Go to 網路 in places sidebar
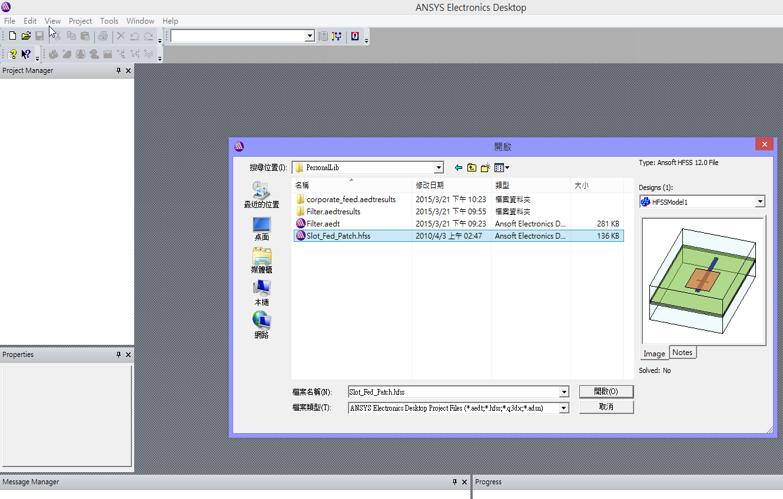The height and width of the screenshot is (499, 783). point(261,325)
